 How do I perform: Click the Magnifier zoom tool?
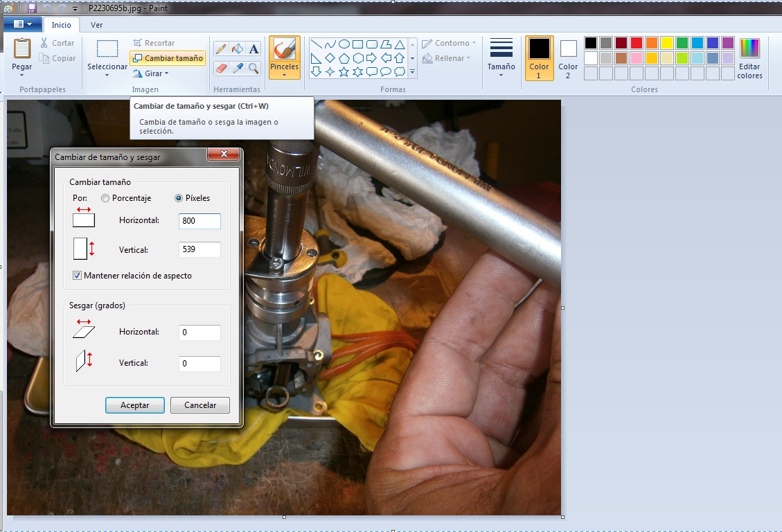[254, 68]
